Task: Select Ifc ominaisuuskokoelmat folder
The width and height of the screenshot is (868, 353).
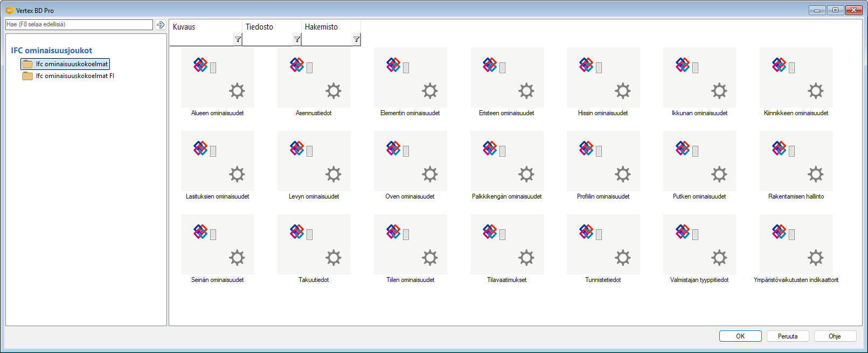Action: (65, 64)
